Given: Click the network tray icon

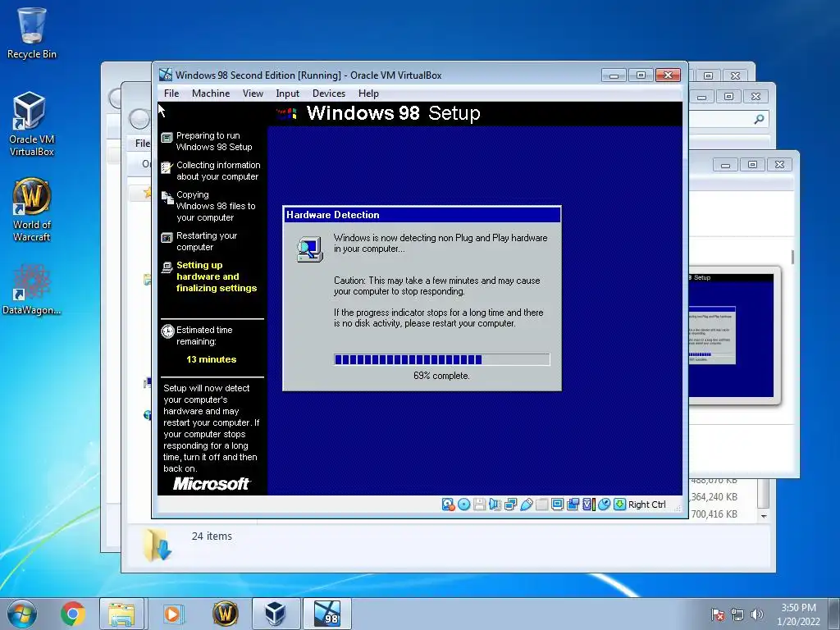Looking at the screenshot, I should tap(737, 615).
